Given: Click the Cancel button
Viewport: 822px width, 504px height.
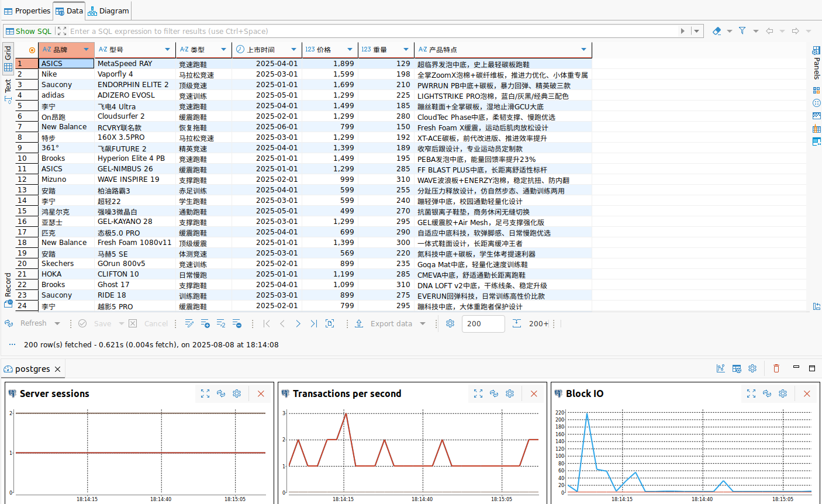Looking at the screenshot, I should [148, 323].
